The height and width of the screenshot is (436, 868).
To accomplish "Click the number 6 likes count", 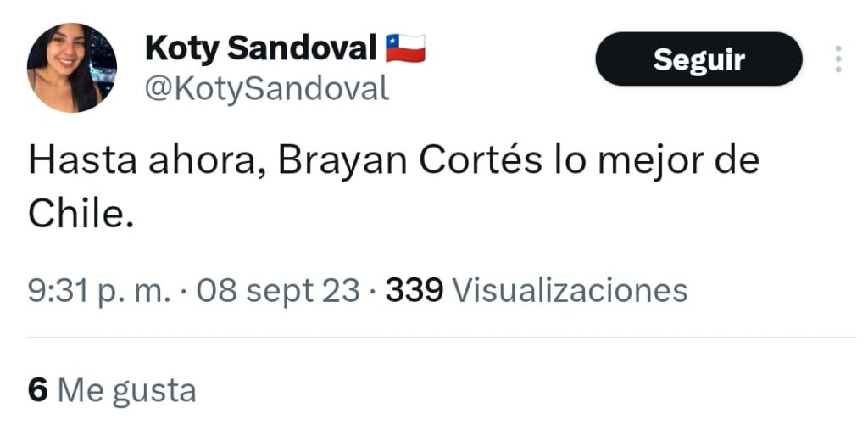I will pos(36,390).
